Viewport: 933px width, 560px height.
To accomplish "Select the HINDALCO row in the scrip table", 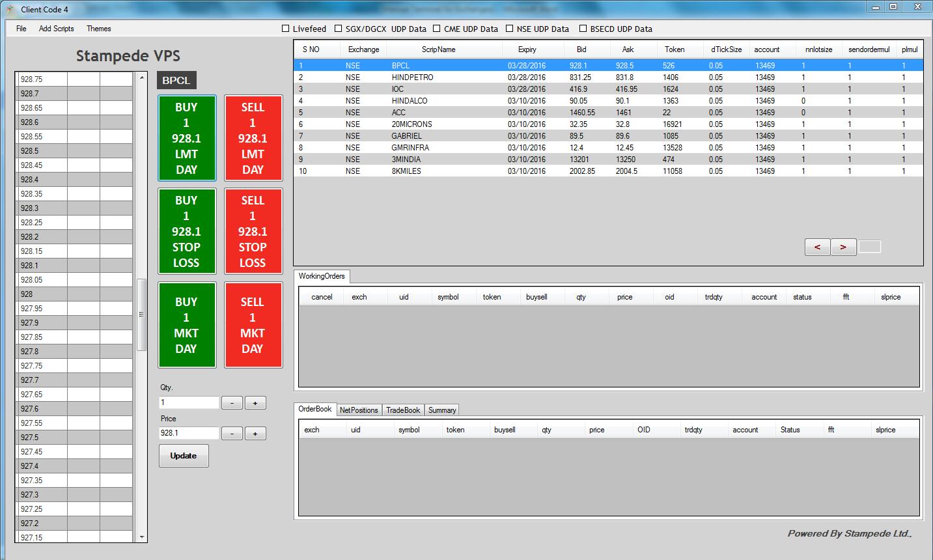I will [x=410, y=101].
